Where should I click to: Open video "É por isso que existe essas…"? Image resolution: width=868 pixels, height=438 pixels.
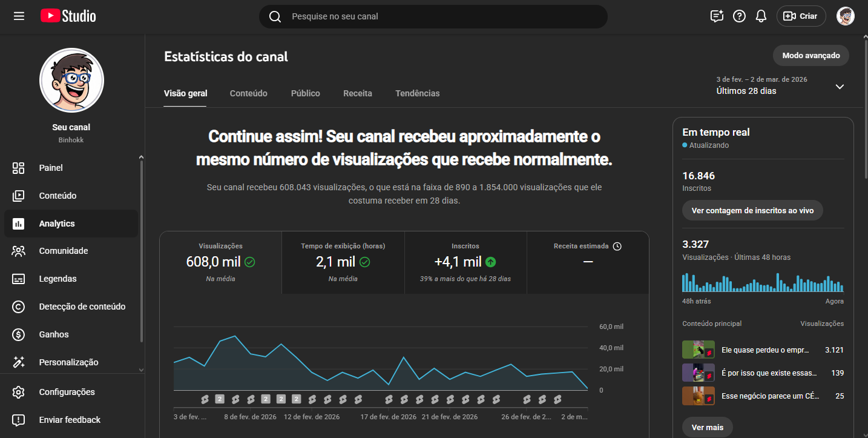point(769,373)
